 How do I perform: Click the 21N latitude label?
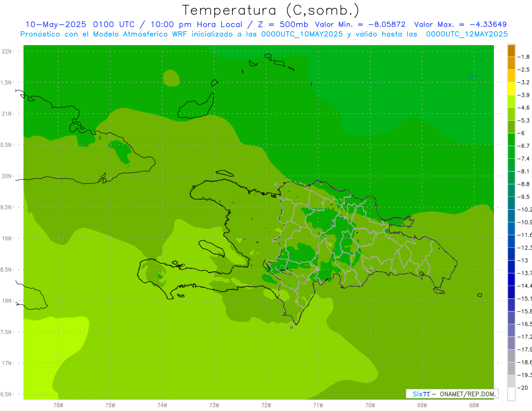(7, 114)
